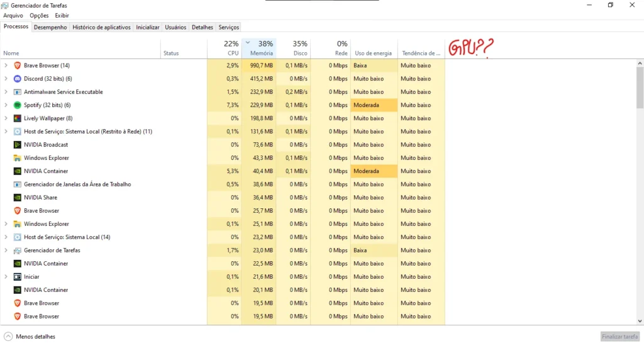Click the Brave Browser (14) process icon
Image resolution: width=644 pixels, height=348 pixels.
17,65
